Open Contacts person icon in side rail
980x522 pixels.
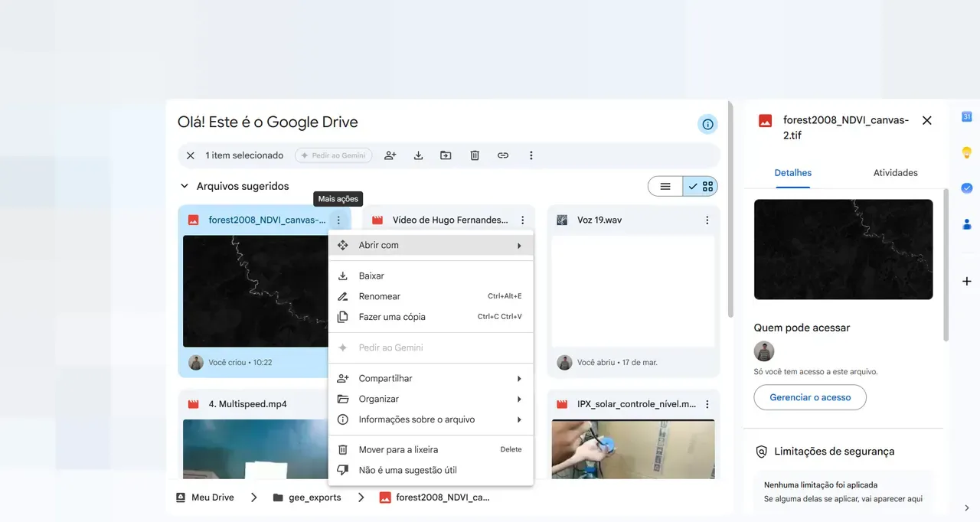coord(967,224)
